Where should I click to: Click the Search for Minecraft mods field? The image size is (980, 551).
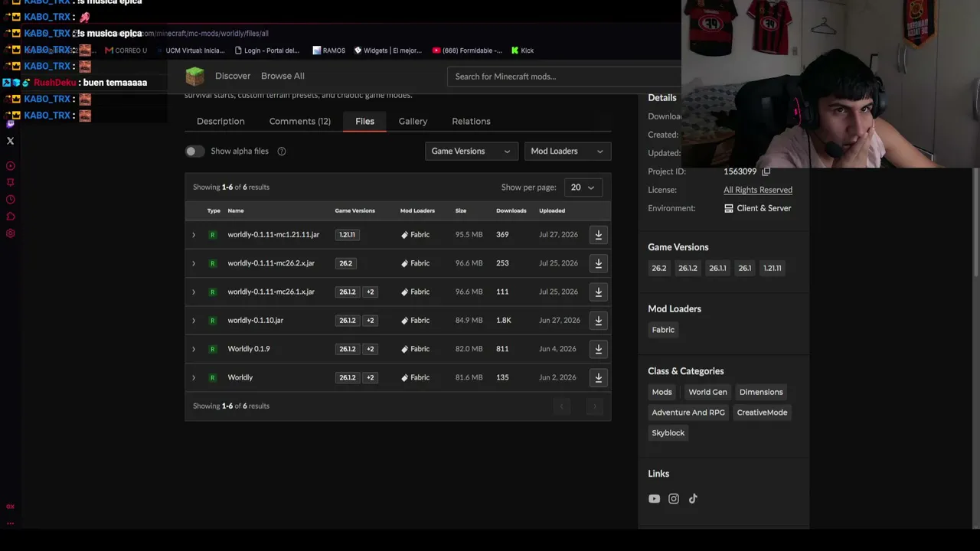coord(563,77)
